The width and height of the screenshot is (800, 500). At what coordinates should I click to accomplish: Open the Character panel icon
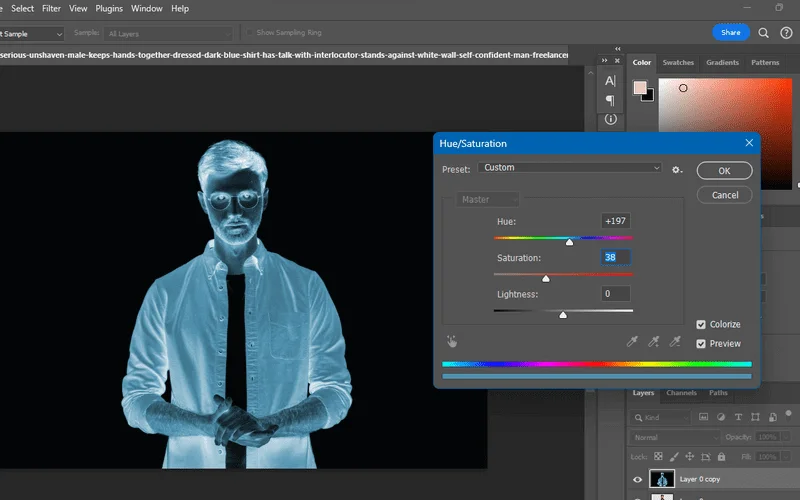(x=610, y=81)
